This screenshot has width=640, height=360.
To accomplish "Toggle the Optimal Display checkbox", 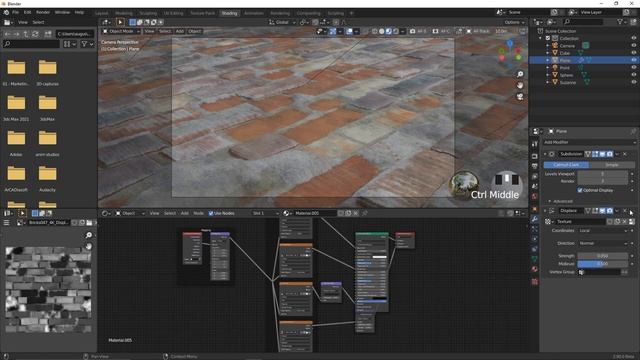I will (580, 190).
